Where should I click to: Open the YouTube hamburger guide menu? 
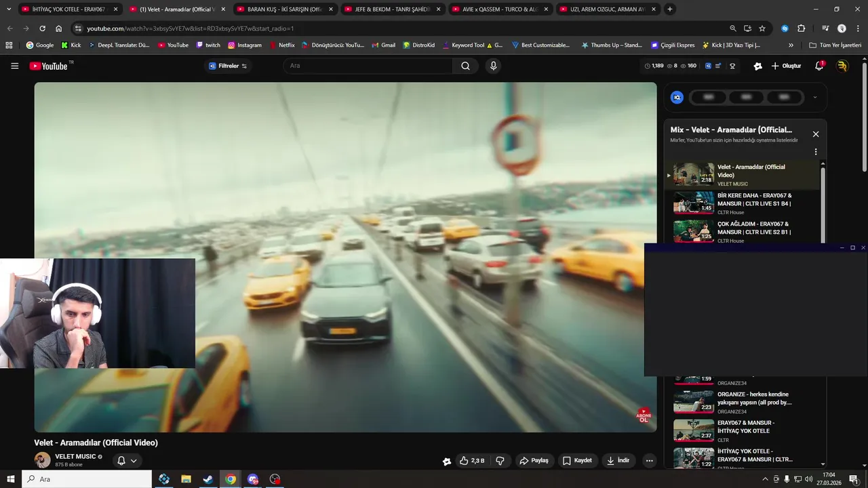[x=14, y=66]
